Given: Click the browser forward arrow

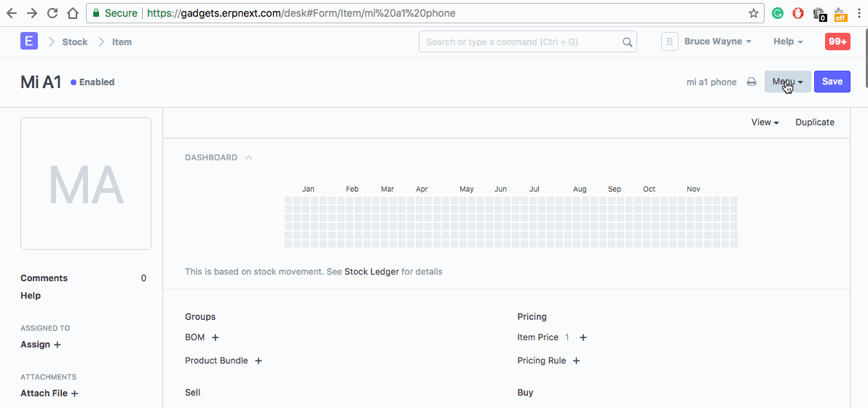Looking at the screenshot, I should (x=32, y=13).
